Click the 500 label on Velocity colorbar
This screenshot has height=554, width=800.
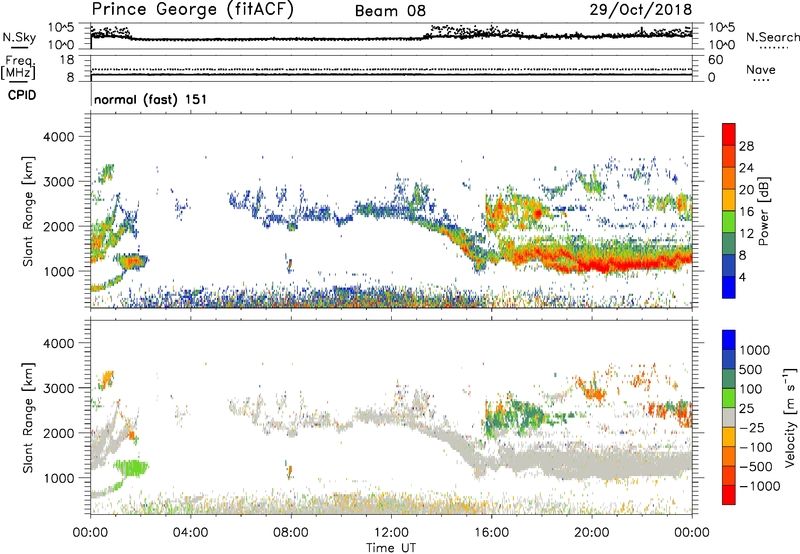751,370
